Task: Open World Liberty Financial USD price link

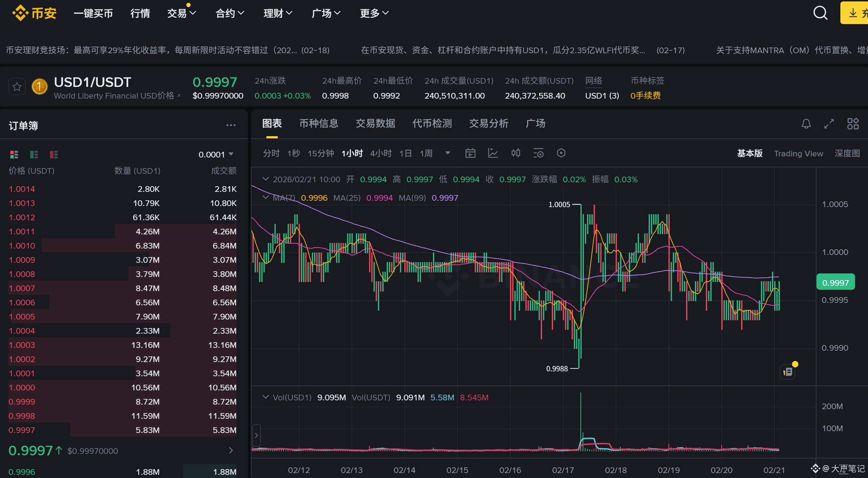Action: point(117,96)
